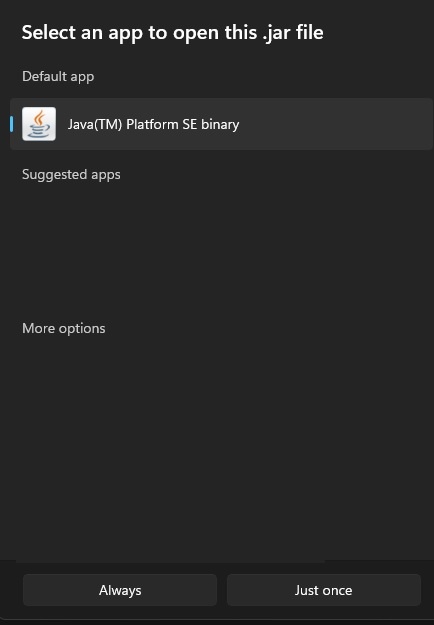The height and width of the screenshot is (625, 434).
Task: Choose Just once to open file
Action: tap(324, 590)
